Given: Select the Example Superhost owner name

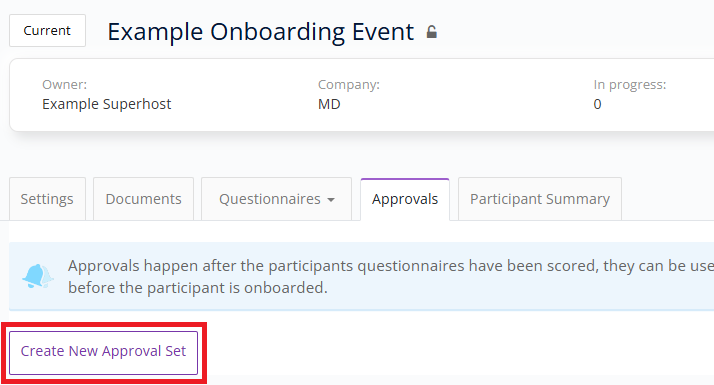Looking at the screenshot, I should pos(107,104).
